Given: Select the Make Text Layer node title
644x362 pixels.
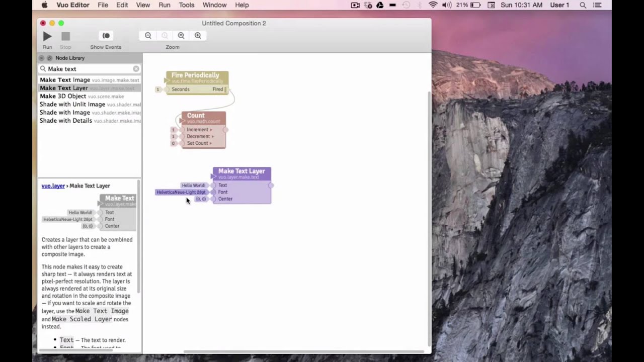Looking at the screenshot, I should [x=242, y=171].
